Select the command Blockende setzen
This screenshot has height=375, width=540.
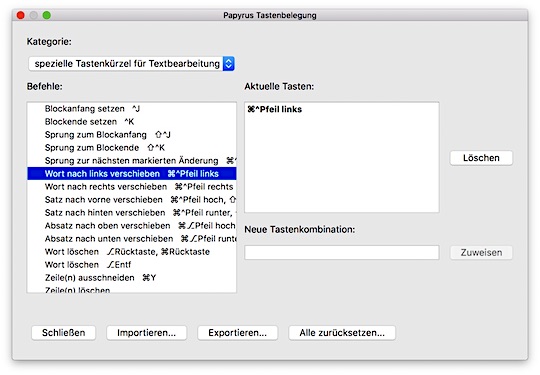tap(132, 122)
